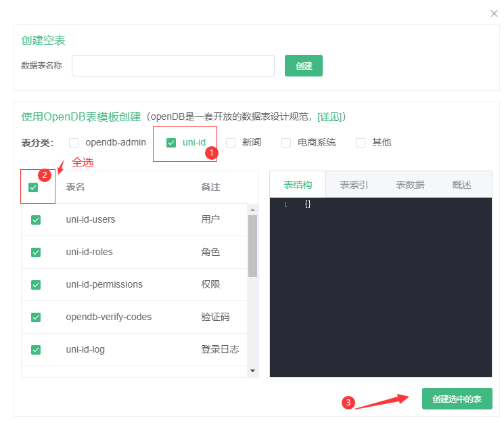This screenshot has width=504, height=423.
Task: Uncheck the uni-id-users row checkbox
Action: point(36,220)
